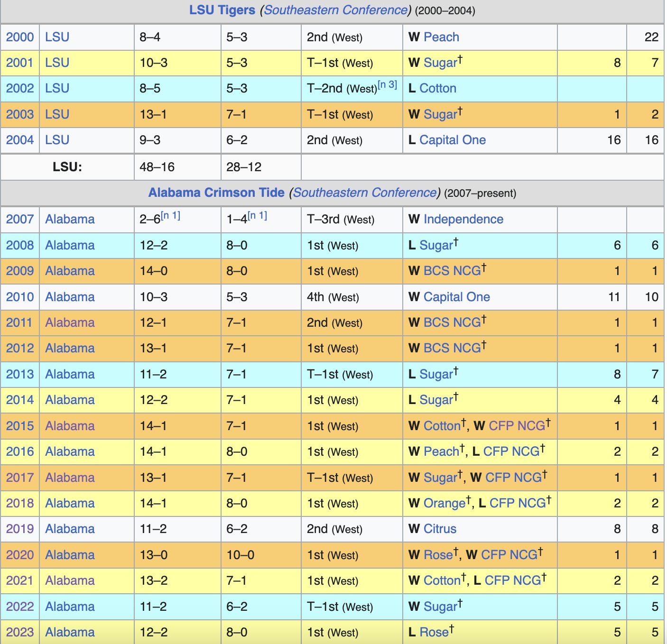Screen dimensions: 667x644
Task: Open the 2010 season year link
Action: point(20,297)
